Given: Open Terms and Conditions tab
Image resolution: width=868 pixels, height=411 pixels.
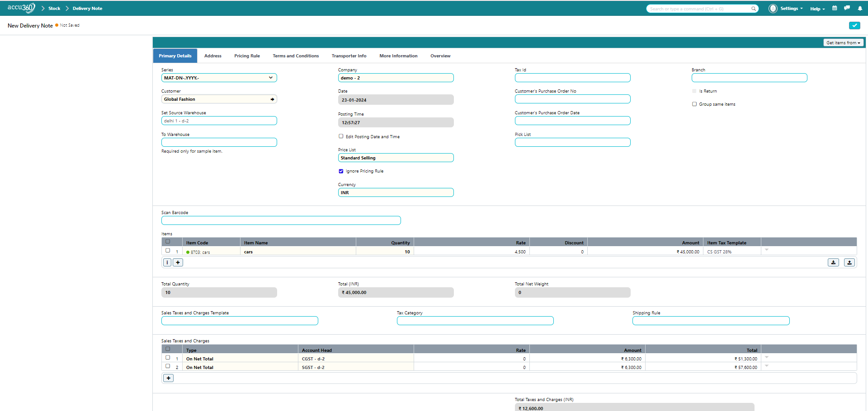Looking at the screenshot, I should coord(296,56).
